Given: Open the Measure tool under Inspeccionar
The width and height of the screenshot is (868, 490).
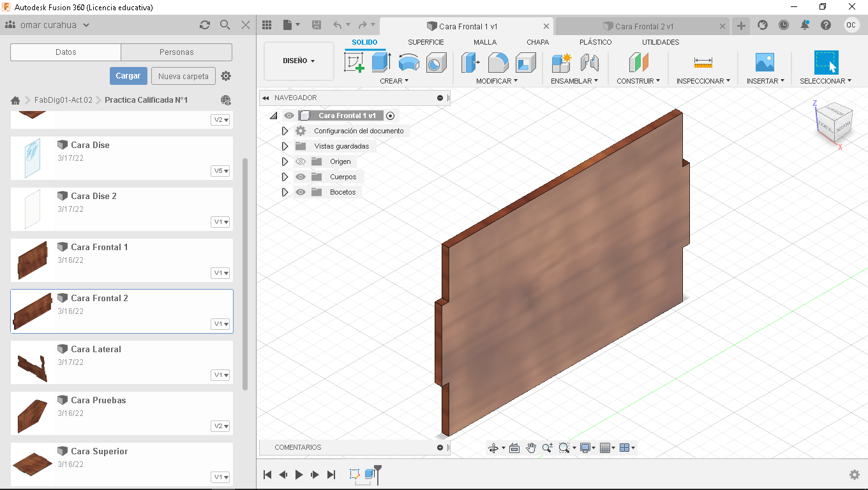Looking at the screenshot, I should [x=703, y=63].
